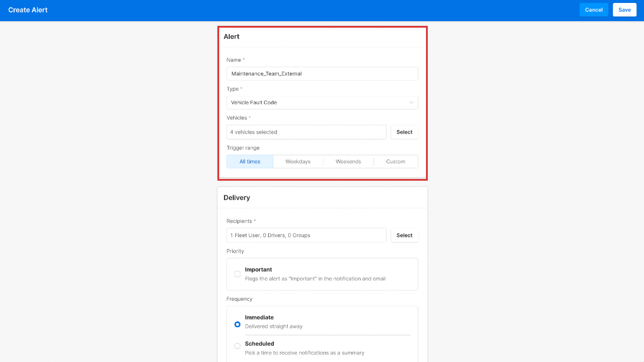The width and height of the screenshot is (644, 362).
Task: Click the Alert section heading
Action: click(232, 36)
